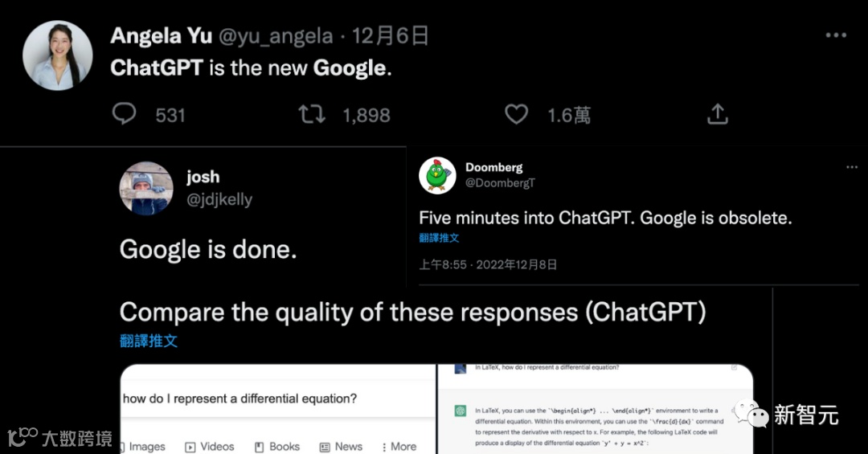The height and width of the screenshot is (454, 868).
Task: Select the Videos tab in search results
Action: coord(210,447)
